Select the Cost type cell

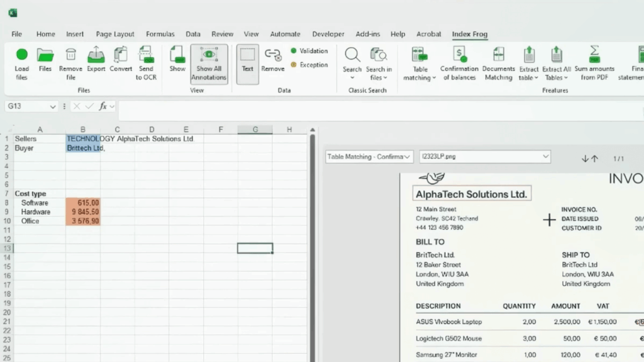click(40, 194)
